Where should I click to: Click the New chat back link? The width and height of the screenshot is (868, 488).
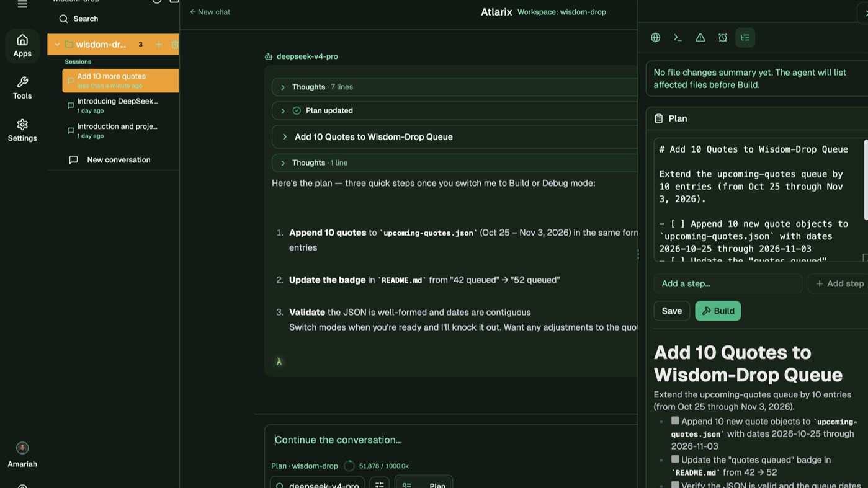(x=210, y=12)
